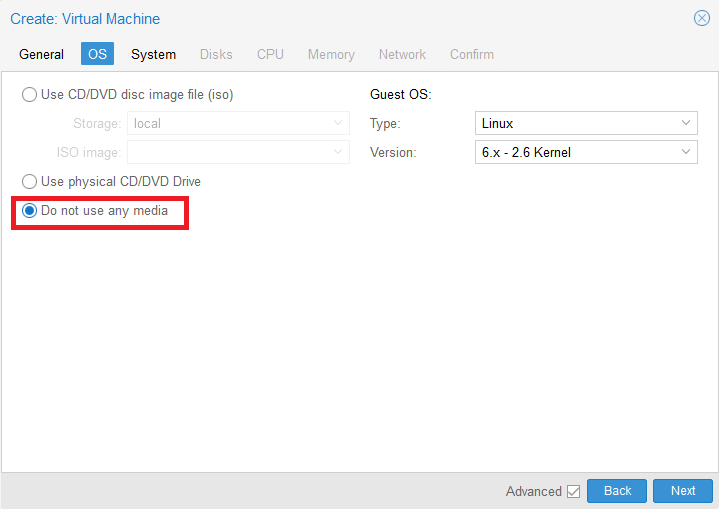Click the Back button

click(x=617, y=491)
